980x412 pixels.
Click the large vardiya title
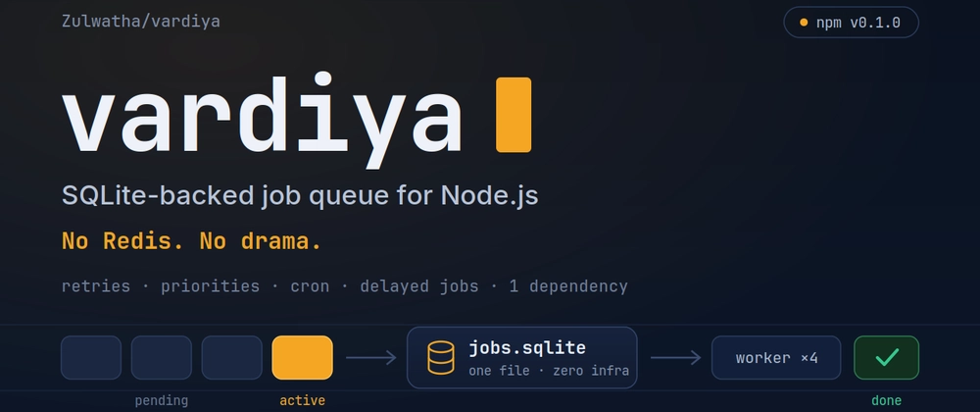tap(262, 119)
